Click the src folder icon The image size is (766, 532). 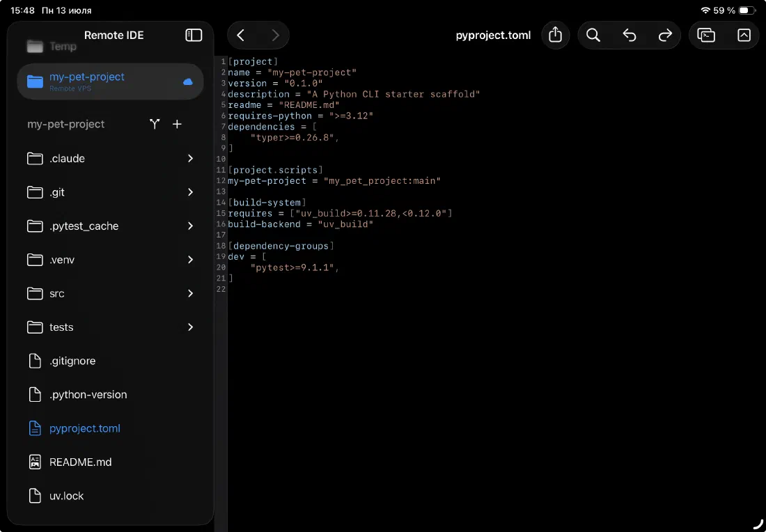[x=35, y=294]
